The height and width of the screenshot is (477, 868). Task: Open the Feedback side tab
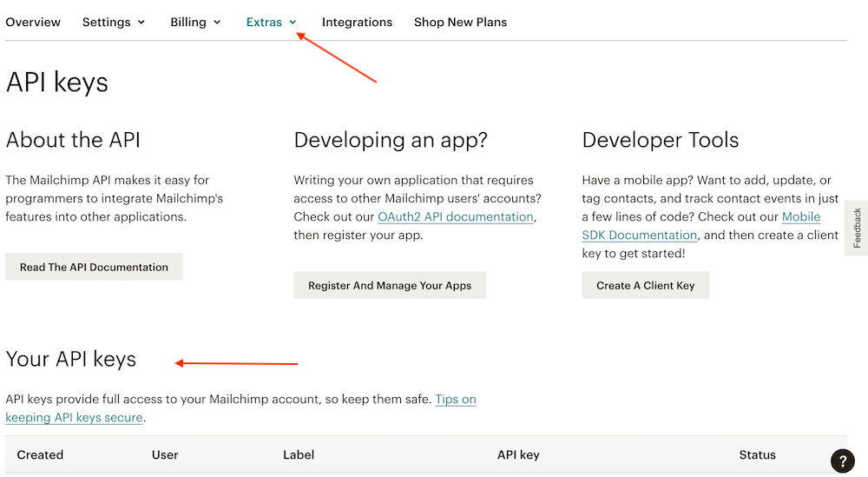coord(857,228)
